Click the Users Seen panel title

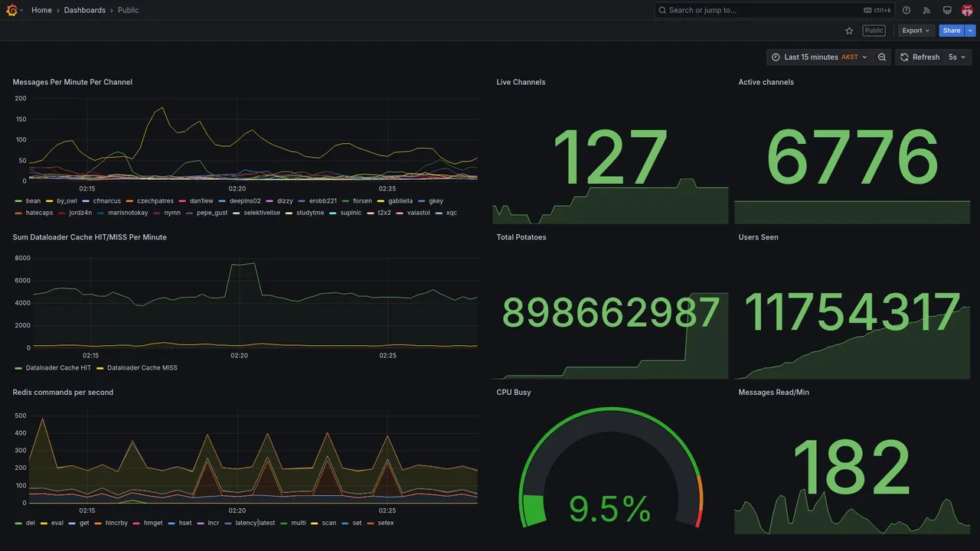759,237
